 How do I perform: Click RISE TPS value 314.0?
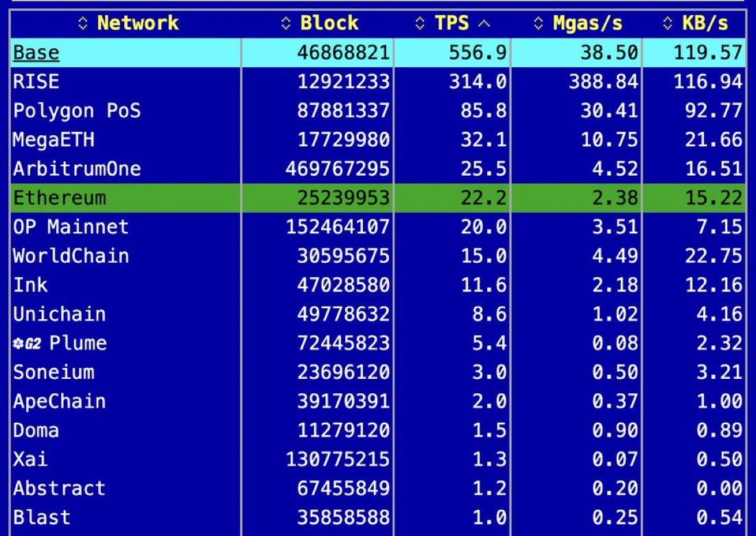click(477, 82)
